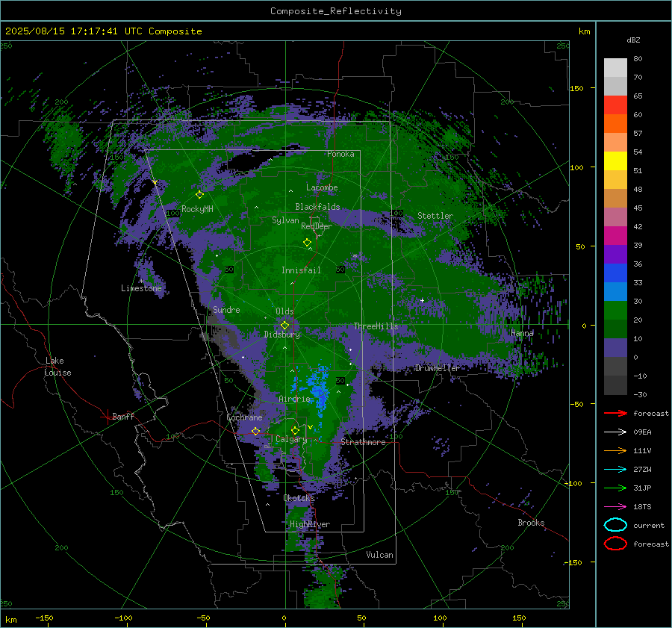Click the dBZ legend heading
This screenshot has width=672, height=628.
[x=633, y=40]
